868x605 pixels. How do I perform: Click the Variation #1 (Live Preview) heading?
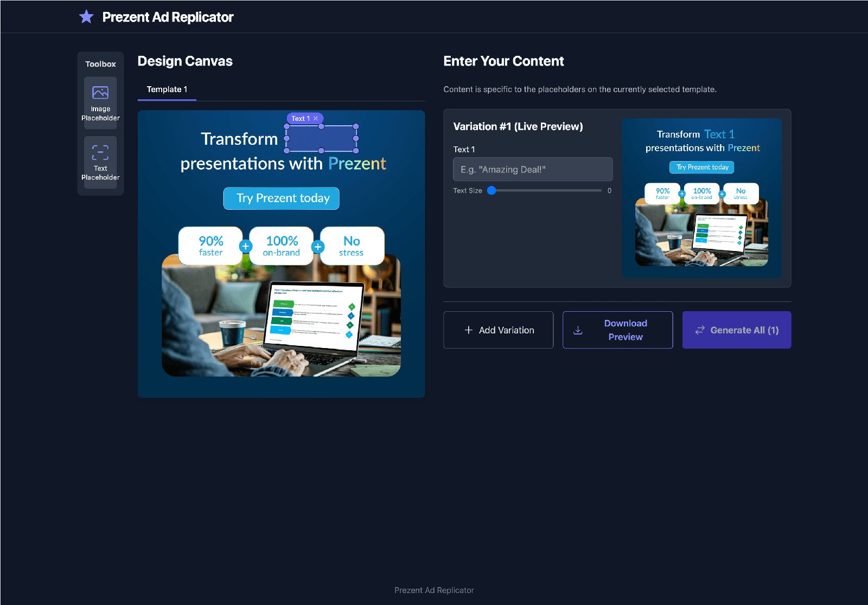[518, 126]
